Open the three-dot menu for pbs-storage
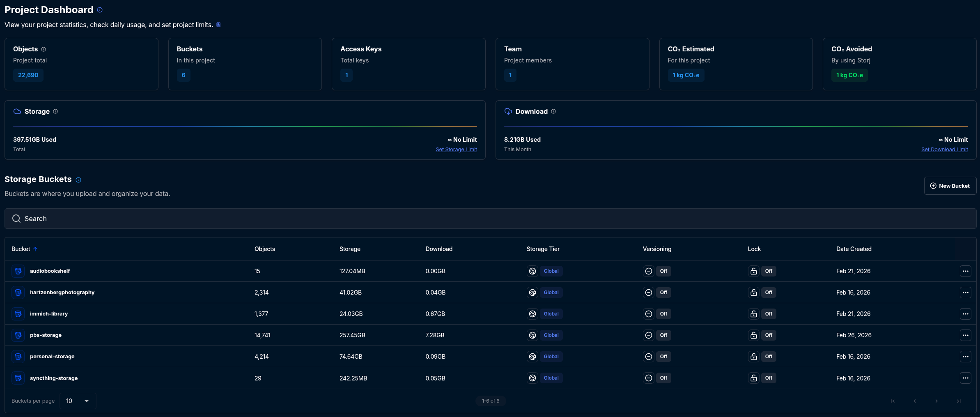This screenshot has width=980, height=417. (965, 335)
